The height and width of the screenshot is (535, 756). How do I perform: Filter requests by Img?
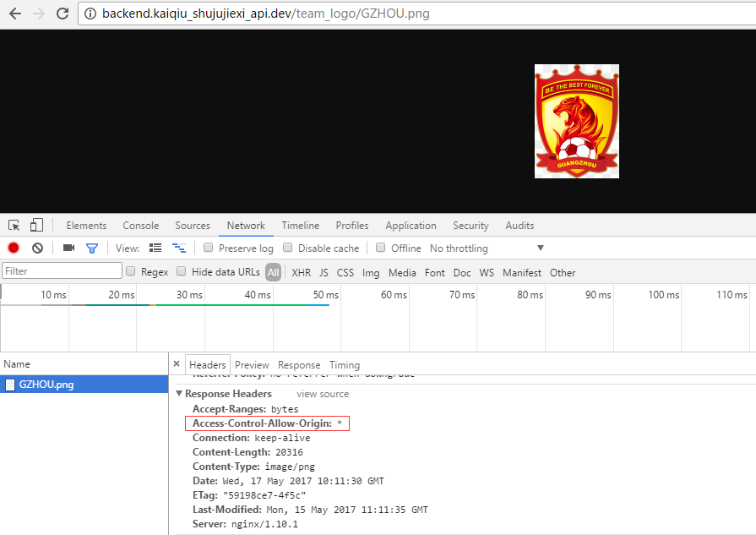371,272
